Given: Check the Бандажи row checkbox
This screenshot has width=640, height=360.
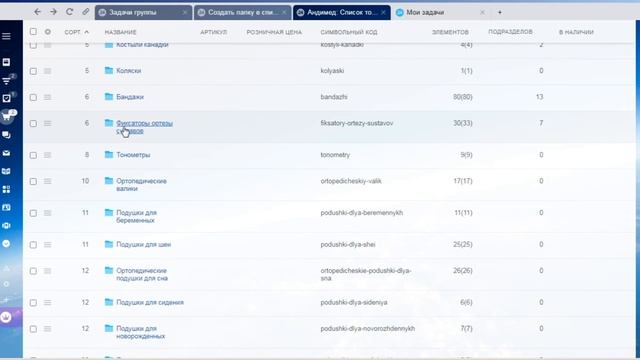Looking at the screenshot, I should point(33,97).
